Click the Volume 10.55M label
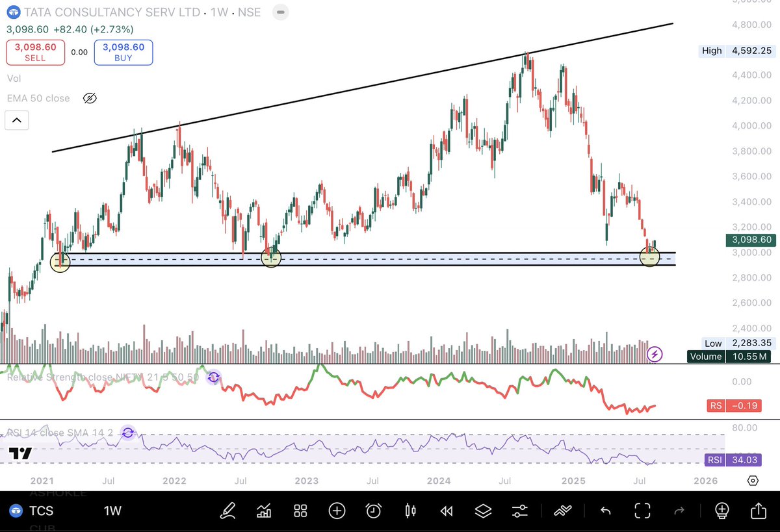This screenshot has height=532, width=780. pos(731,356)
